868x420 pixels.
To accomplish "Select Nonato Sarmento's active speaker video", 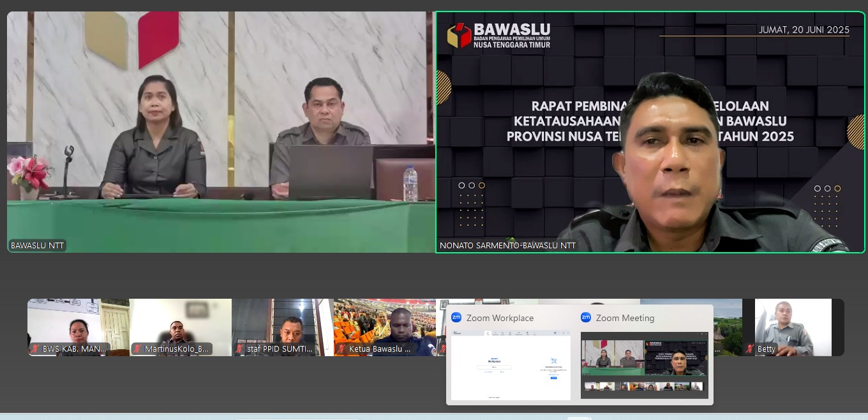I will [650, 132].
